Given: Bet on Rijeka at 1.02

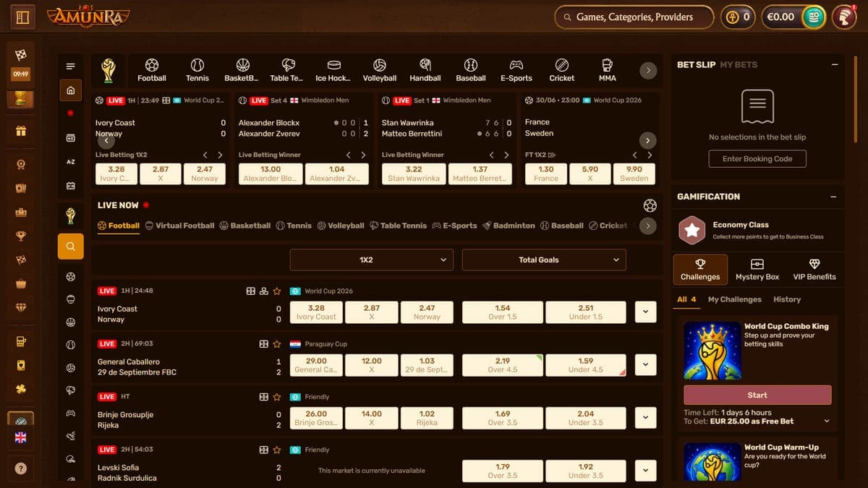Looking at the screenshot, I should pyautogui.click(x=427, y=418).
